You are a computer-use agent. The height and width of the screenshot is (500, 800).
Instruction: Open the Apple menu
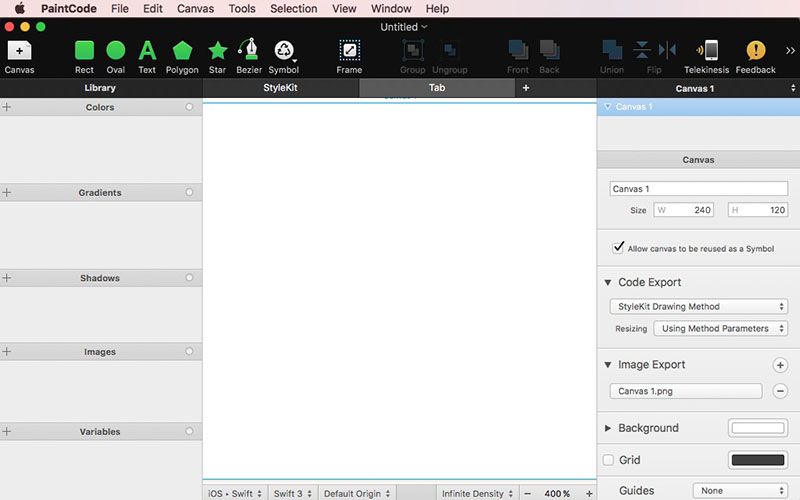tap(19, 8)
